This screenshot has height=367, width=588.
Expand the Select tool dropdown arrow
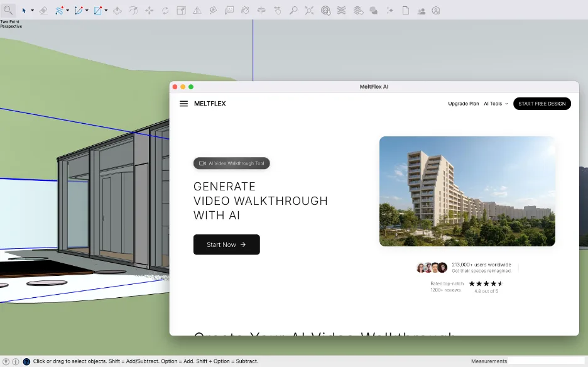point(32,11)
